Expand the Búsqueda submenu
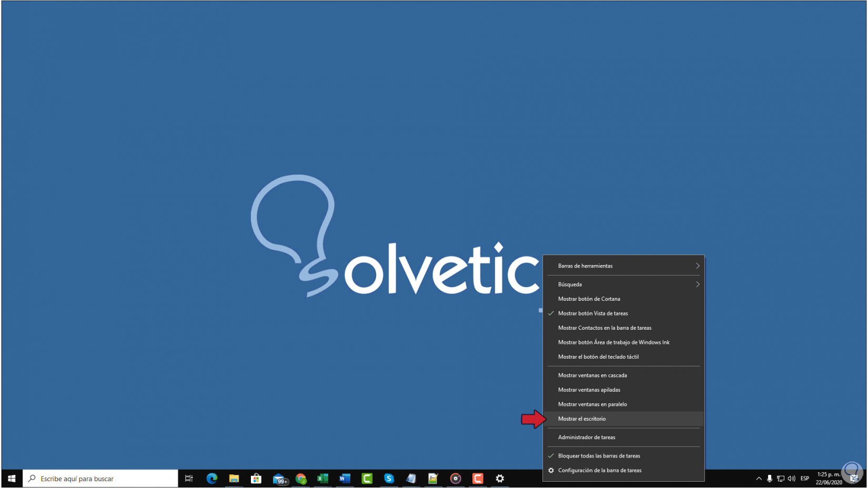 point(623,284)
